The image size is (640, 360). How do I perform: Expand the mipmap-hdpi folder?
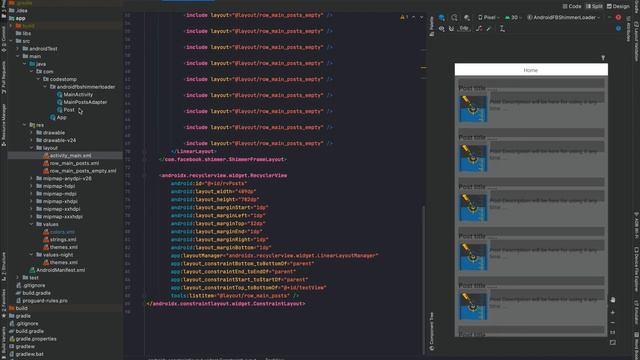click(31, 186)
